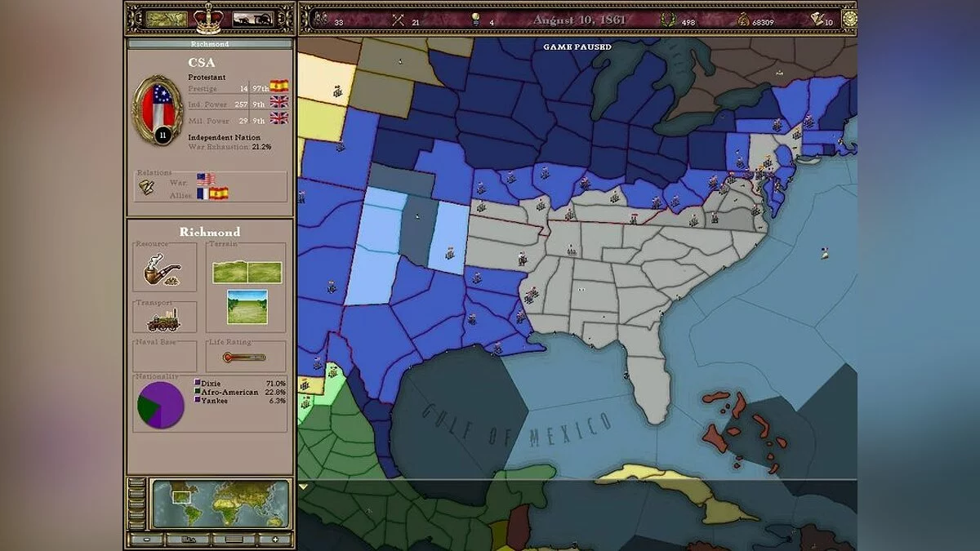Select the fourth map mode button beside the minimap
The image size is (980, 551).
[x=137, y=514]
